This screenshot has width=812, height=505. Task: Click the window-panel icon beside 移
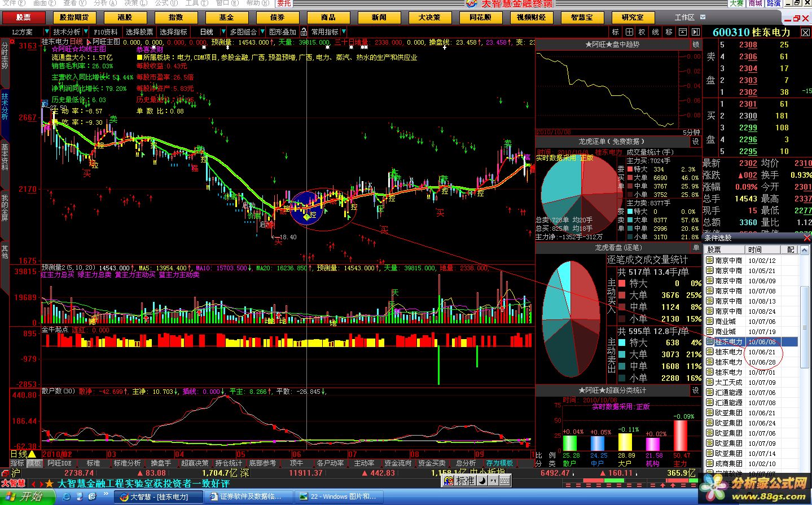click(683, 32)
